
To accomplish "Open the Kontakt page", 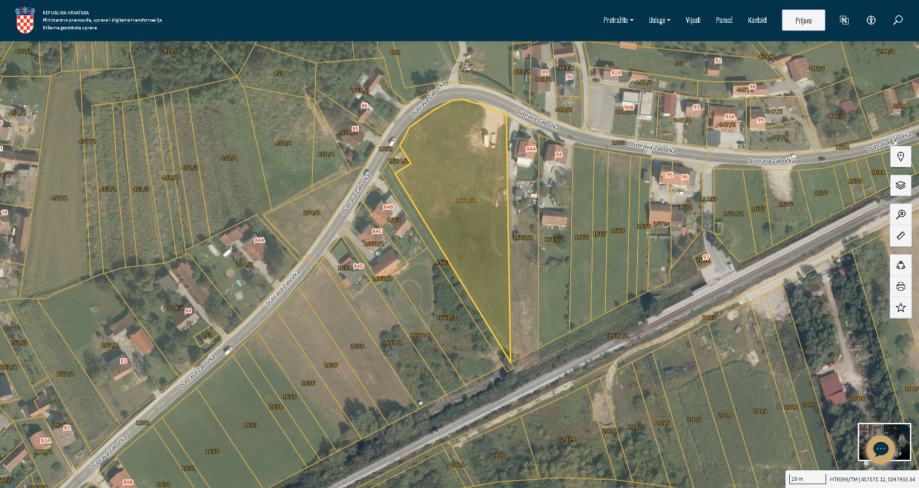I will tap(757, 20).
